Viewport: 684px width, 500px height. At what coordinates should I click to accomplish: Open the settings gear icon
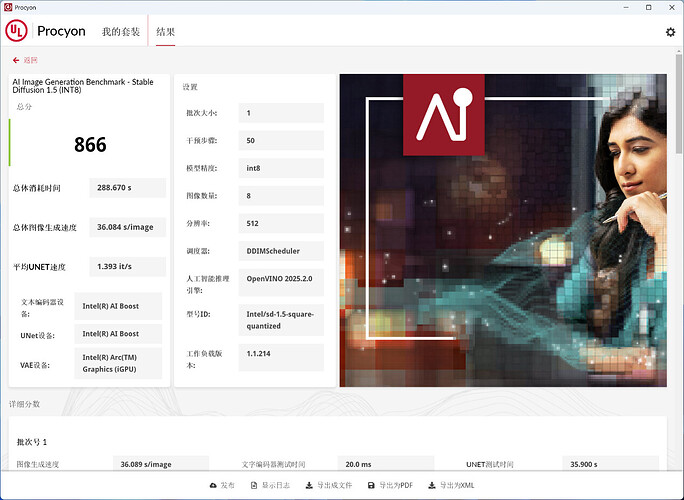pos(670,32)
